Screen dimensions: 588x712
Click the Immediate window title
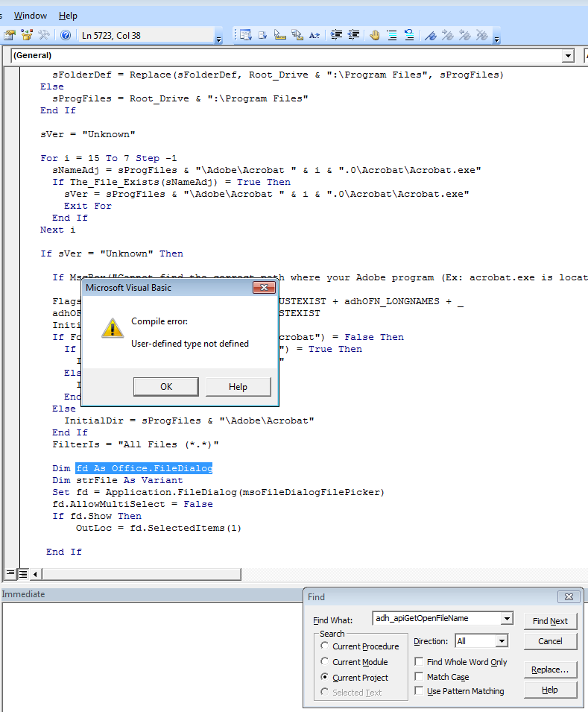[x=24, y=594]
